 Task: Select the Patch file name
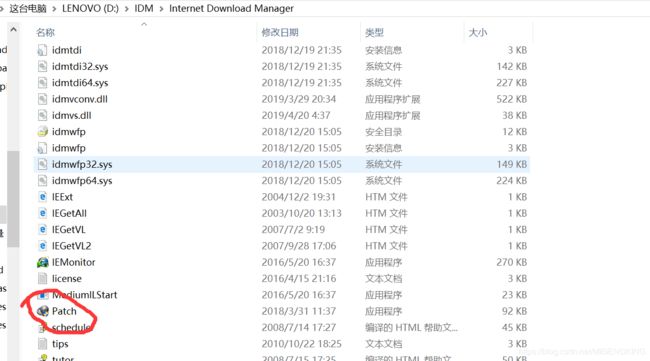click(64, 311)
